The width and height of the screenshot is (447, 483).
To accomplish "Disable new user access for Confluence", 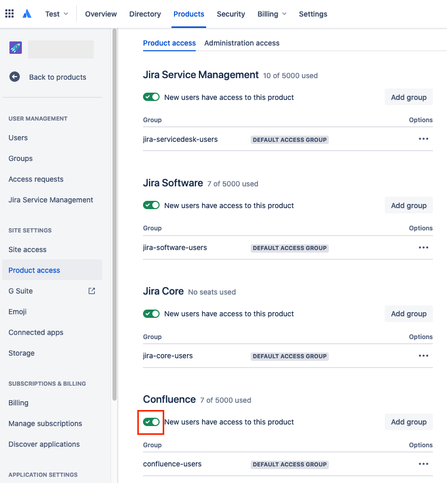I will click(151, 422).
